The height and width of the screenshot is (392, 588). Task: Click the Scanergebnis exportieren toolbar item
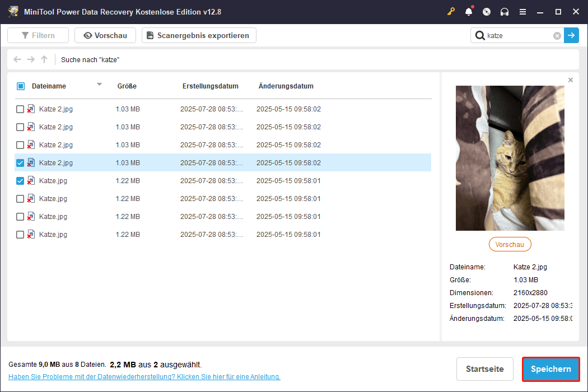pyautogui.click(x=199, y=35)
